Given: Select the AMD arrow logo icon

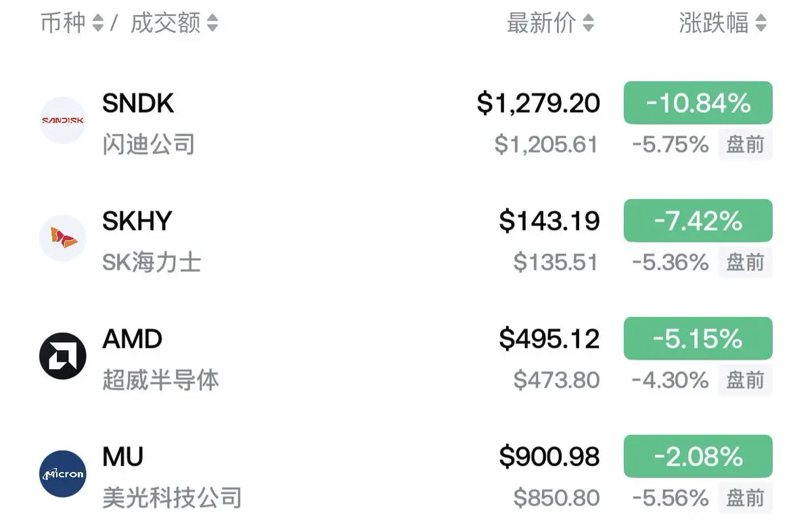Looking at the screenshot, I should (x=63, y=356).
